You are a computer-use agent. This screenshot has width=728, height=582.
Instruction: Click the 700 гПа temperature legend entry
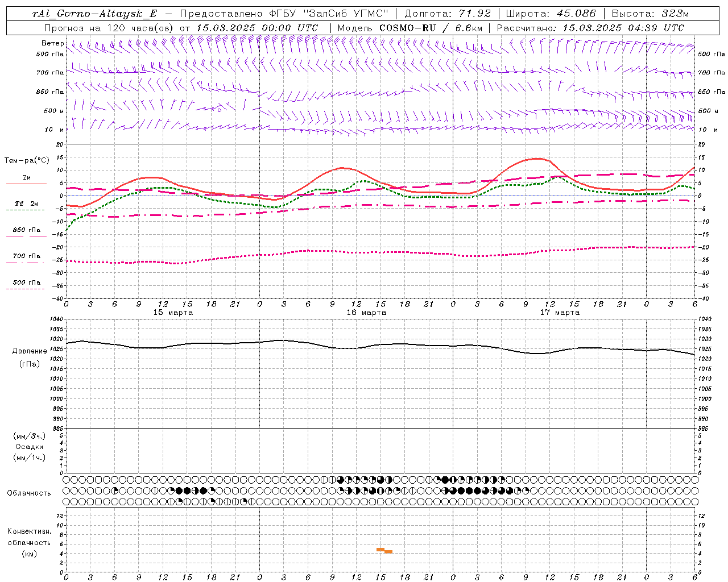click(27, 256)
